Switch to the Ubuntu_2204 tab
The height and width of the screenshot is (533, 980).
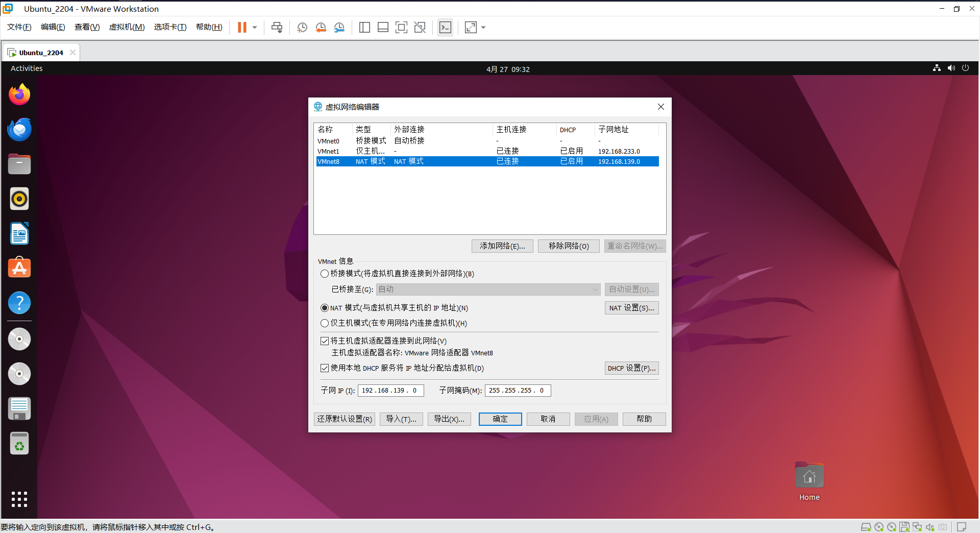(x=41, y=53)
